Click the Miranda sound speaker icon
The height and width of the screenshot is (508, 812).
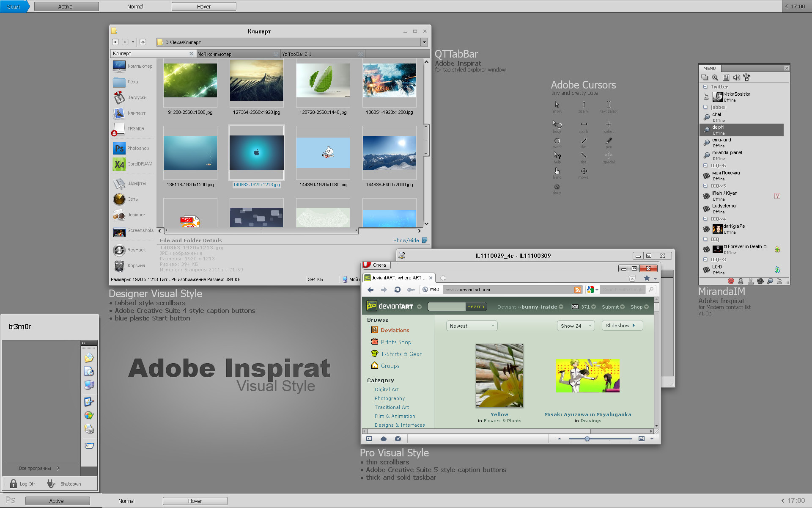point(736,77)
